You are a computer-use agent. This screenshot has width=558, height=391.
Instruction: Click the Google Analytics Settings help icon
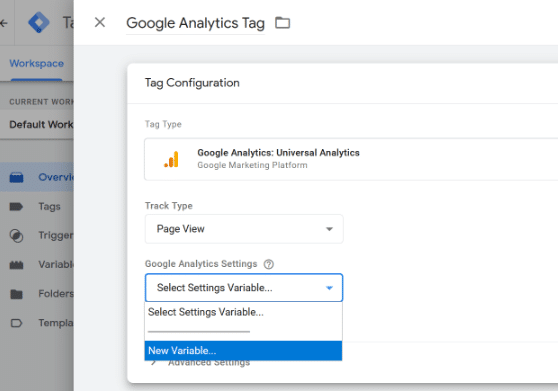[269, 264]
